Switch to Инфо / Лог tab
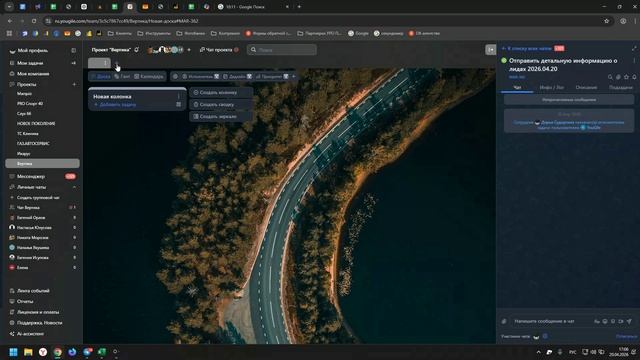The height and width of the screenshot is (360, 640). tap(551, 88)
